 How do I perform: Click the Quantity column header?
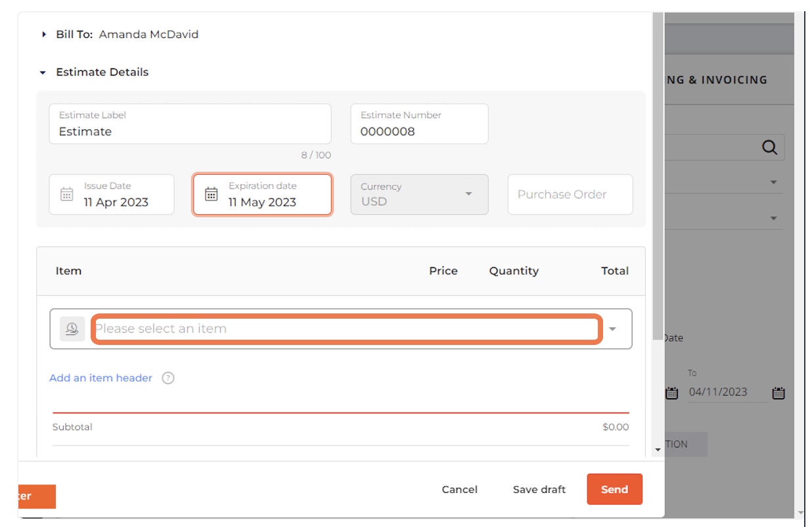514,271
